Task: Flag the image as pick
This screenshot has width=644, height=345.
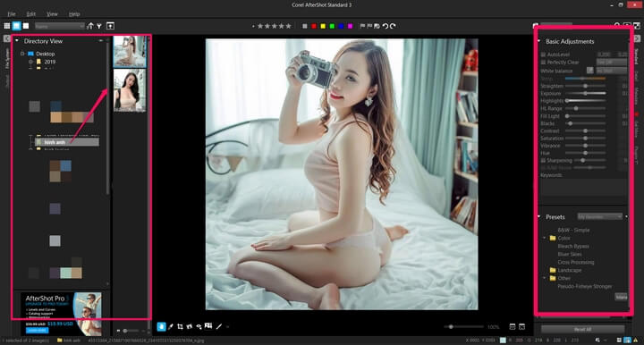Action: (x=362, y=26)
